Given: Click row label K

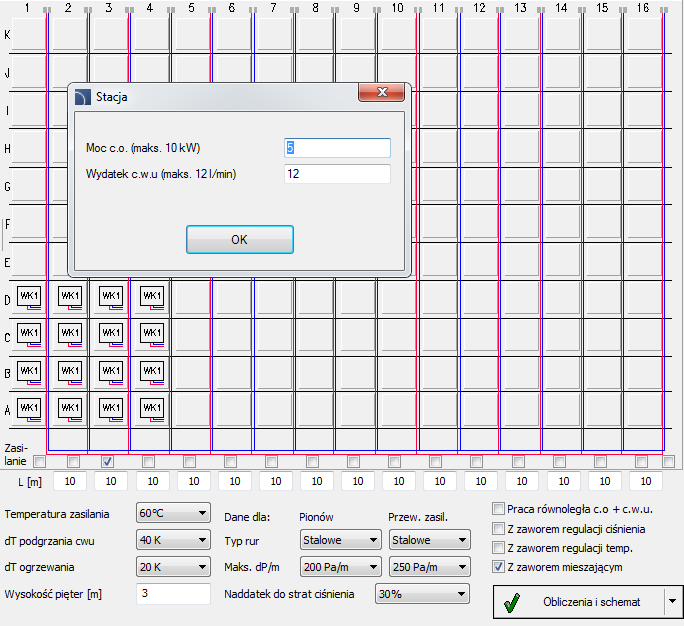Looking at the screenshot, I should click(7, 35).
